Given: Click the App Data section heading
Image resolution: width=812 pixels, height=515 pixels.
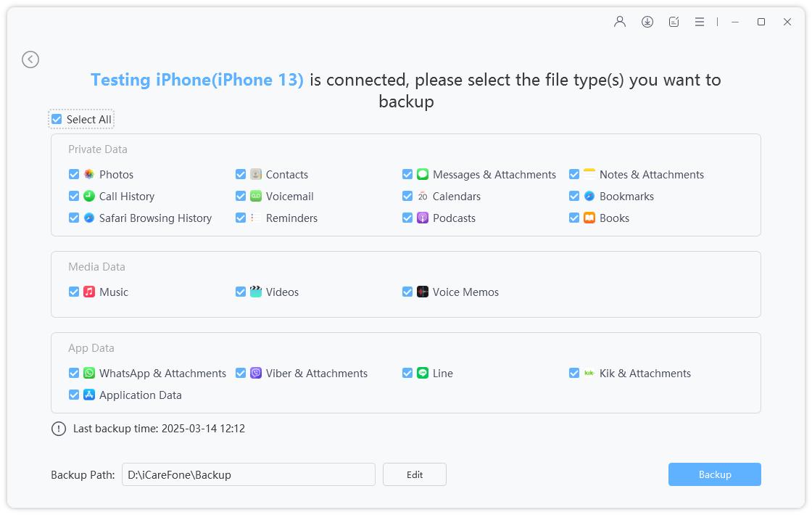Looking at the screenshot, I should [91, 348].
